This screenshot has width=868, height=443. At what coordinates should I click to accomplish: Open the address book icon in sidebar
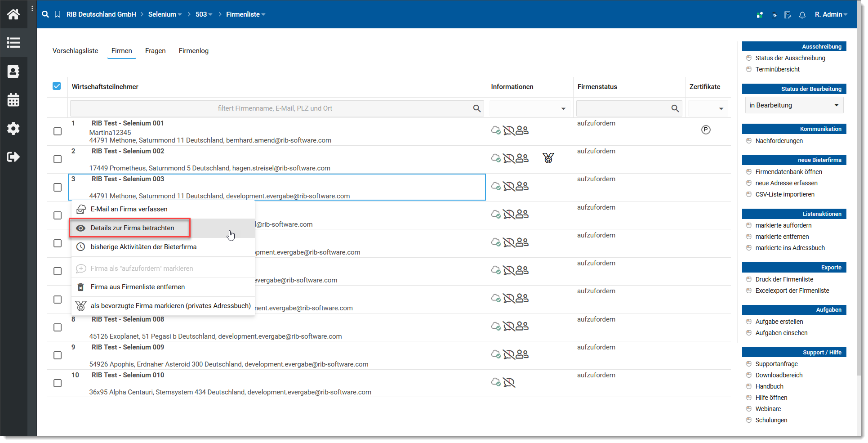(x=13, y=71)
